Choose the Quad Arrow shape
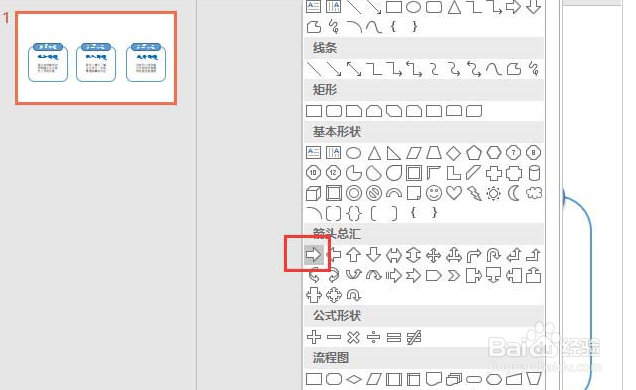636x390 pixels. point(434,255)
